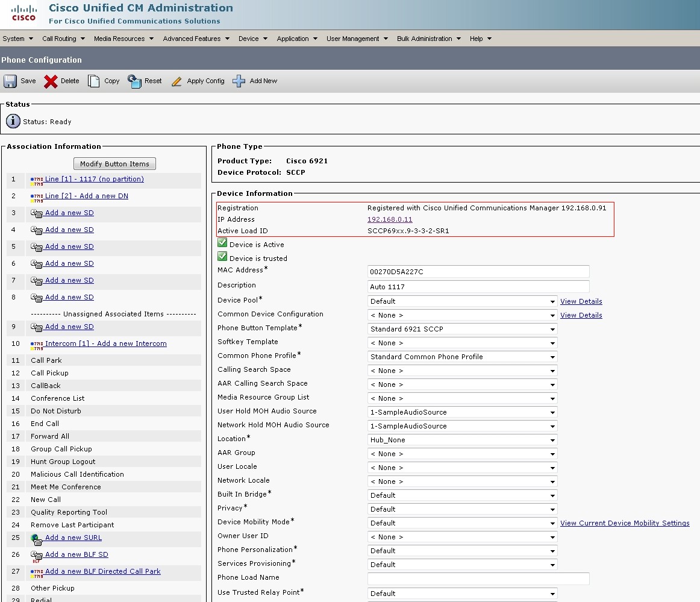Open the Device Mobility Mode dropdown
This screenshot has width=700, height=602.
click(x=462, y=523)
